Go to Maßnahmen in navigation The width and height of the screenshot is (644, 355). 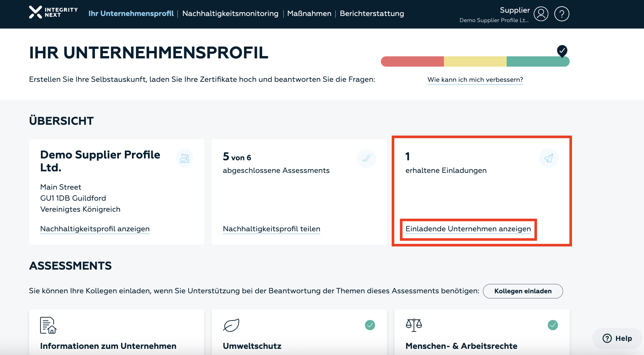point(309,13)
